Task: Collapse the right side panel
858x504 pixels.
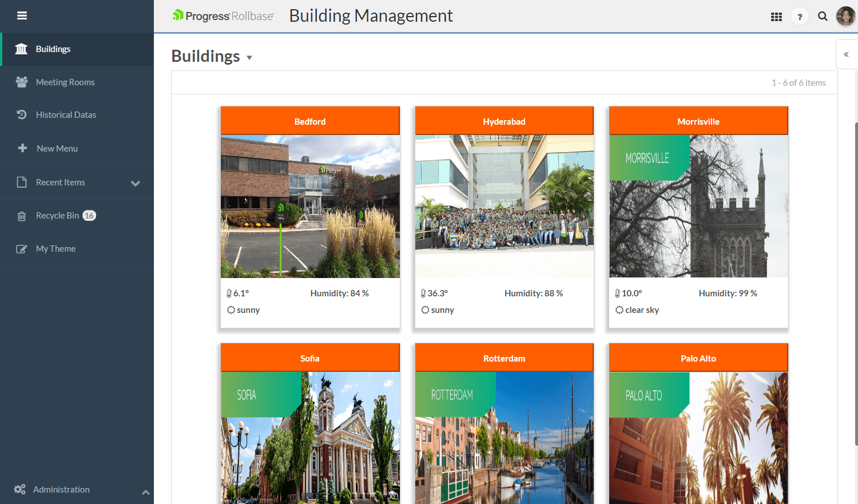Action: tap(846, 54)
